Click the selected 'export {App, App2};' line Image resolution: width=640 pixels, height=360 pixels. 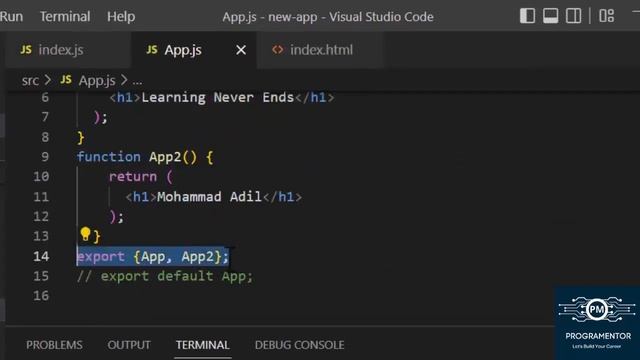point(153,256)
